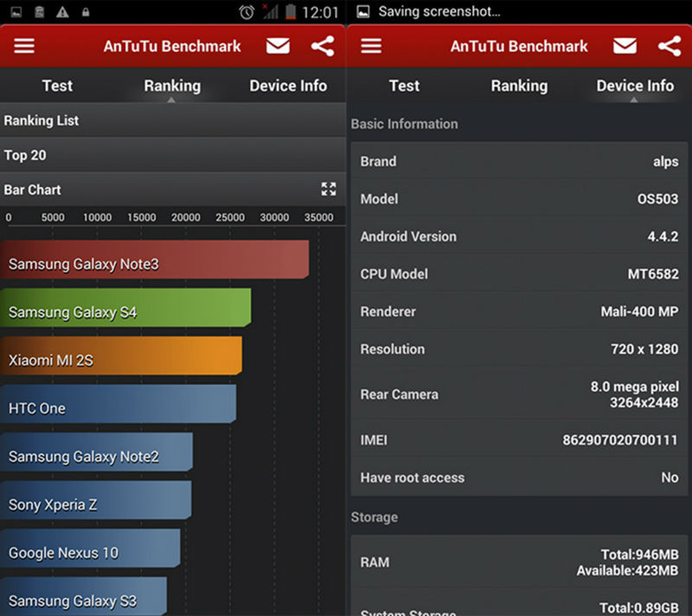This screenshot has height=616, width=692.
Task: Tap share icon in left screen header
Action: 323,46
